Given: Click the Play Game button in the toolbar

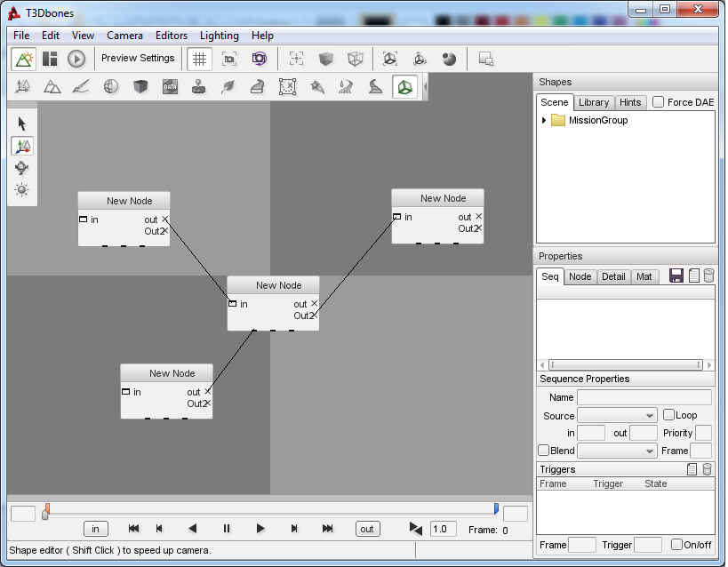Looking at the screenshot, I should (76, 59).
